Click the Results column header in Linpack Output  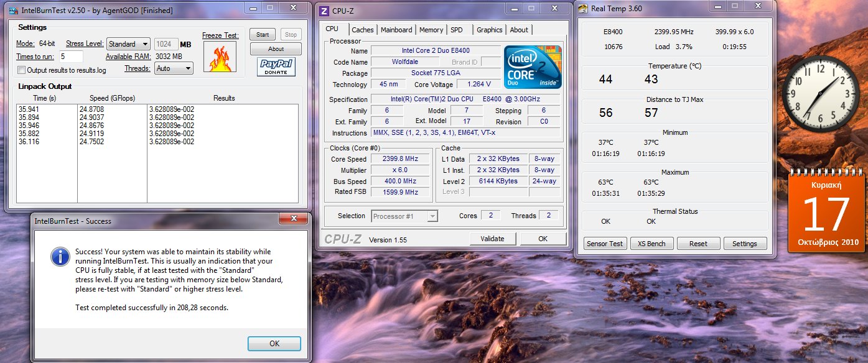pyautogui.click(x=224, y=98)
